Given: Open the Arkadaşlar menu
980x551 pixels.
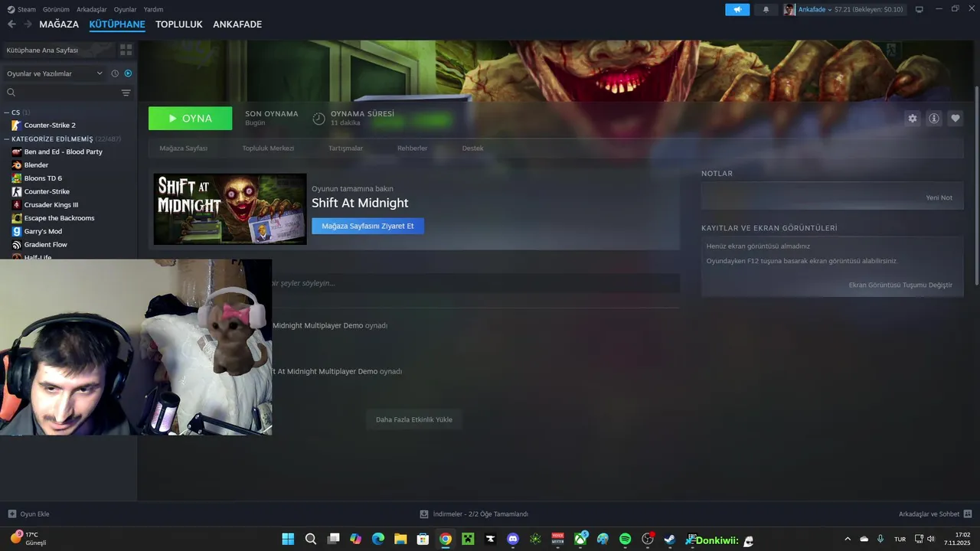Looking at the screenshot, I should click(92, 9).
